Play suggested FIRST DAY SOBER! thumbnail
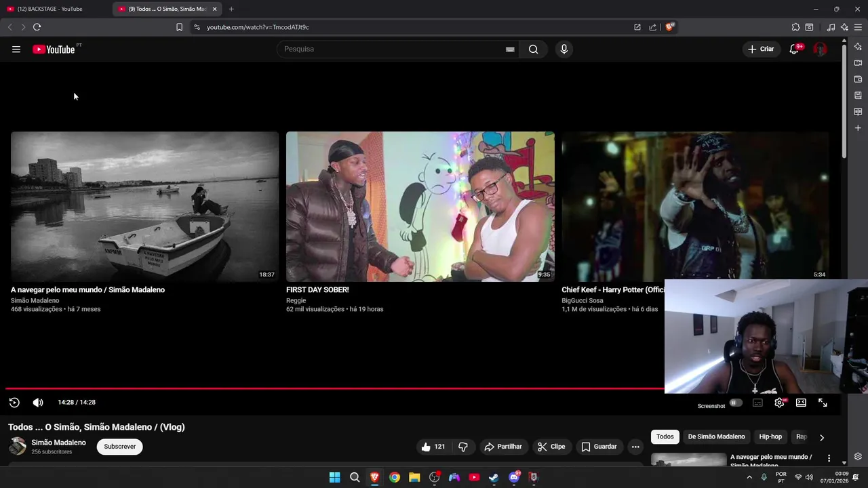This screenshot has height=488, width=868. coord(420,206)
